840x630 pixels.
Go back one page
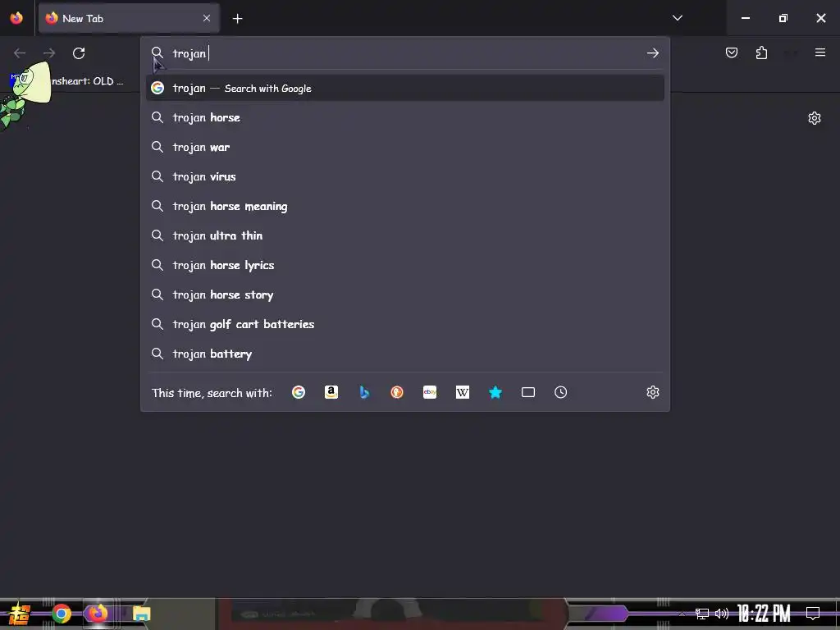[20, 53]
